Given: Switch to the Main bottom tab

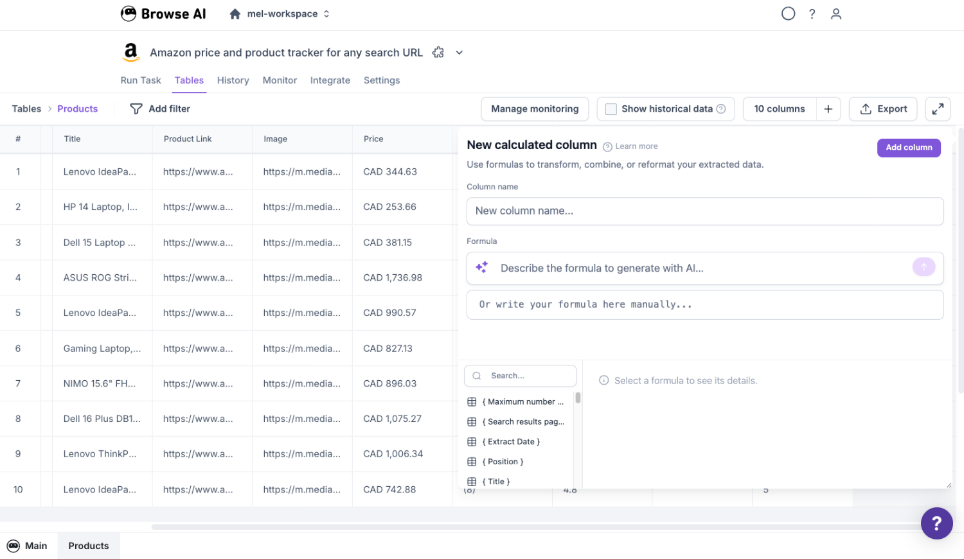Looking at the screenshot, I should tap(28, 546).
